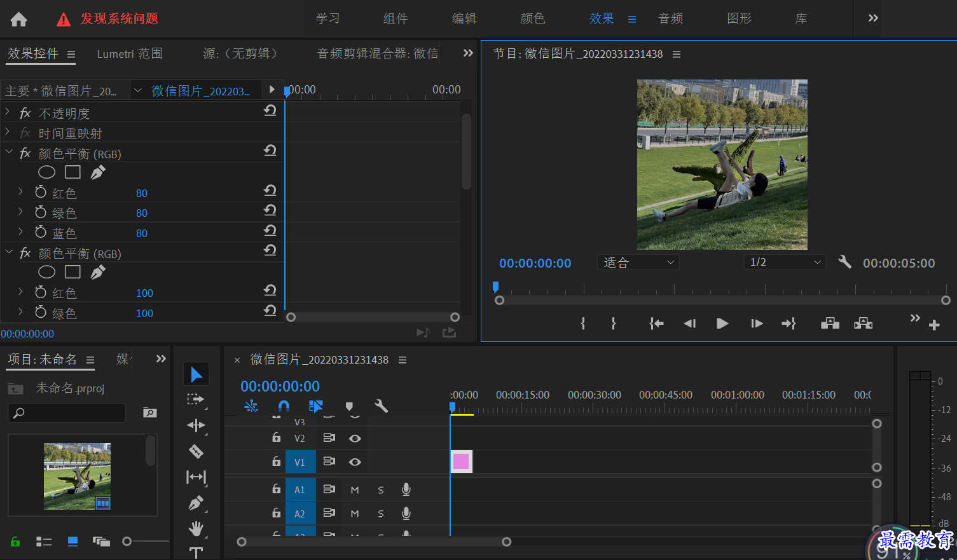Viewport: 957px width, 560px height.
Task: Show more workspaces overflow chevron
Action: click(x=873, y=18)
